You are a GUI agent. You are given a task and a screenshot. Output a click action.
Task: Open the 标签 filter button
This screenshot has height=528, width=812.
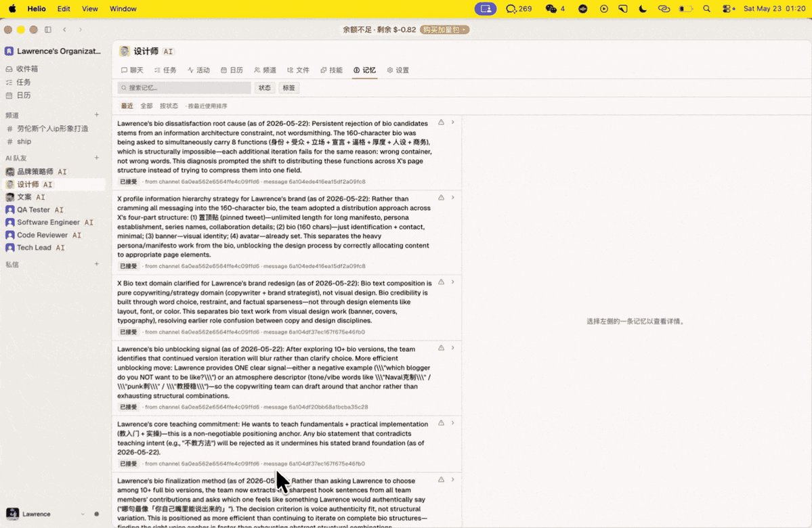[x=289, y=88]
